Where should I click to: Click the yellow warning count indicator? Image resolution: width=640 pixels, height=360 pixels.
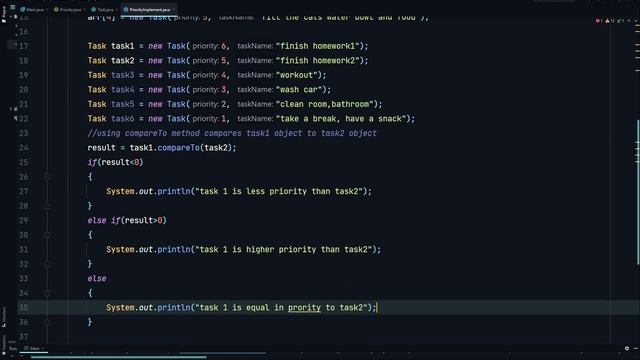[610, 20]
